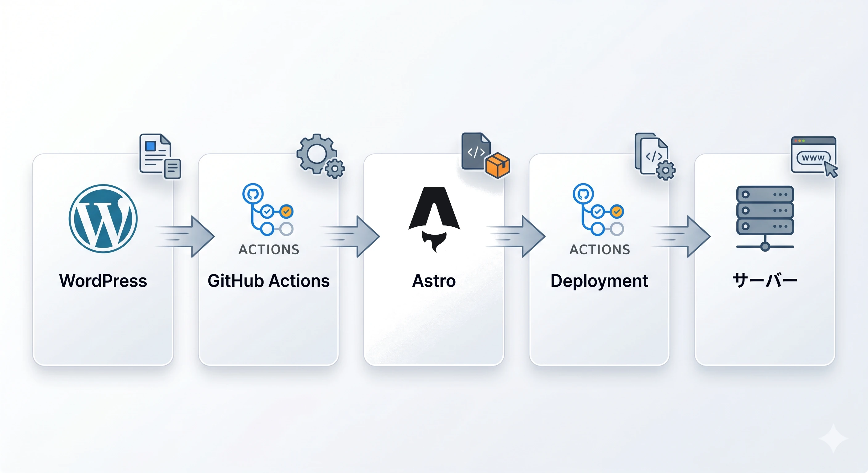Click the arrow pointing to the server card
Screen dimensions: 868x473
coord(681,237)
